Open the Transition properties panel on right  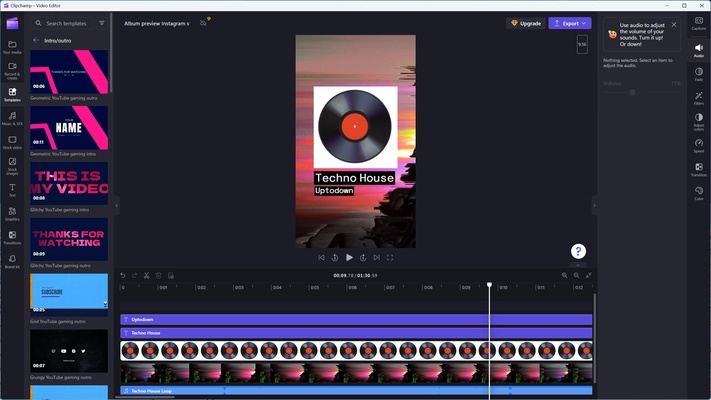699,170
